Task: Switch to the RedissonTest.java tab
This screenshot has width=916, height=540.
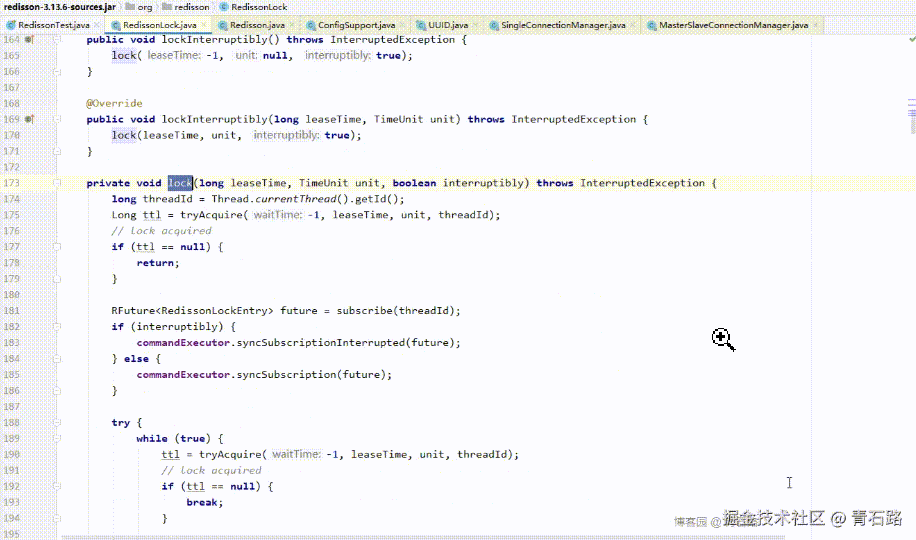Action: pyautogui.click(x=53, y=25)
